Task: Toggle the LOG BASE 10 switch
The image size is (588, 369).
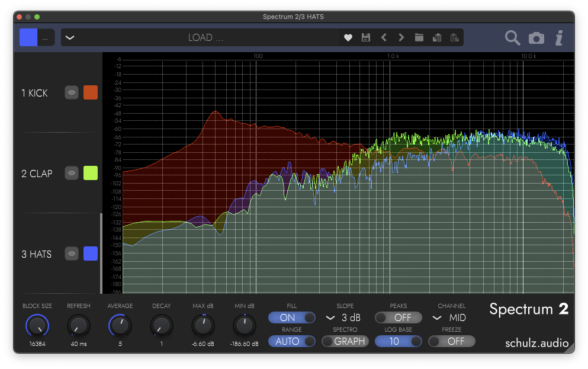Action: point(399,341)
